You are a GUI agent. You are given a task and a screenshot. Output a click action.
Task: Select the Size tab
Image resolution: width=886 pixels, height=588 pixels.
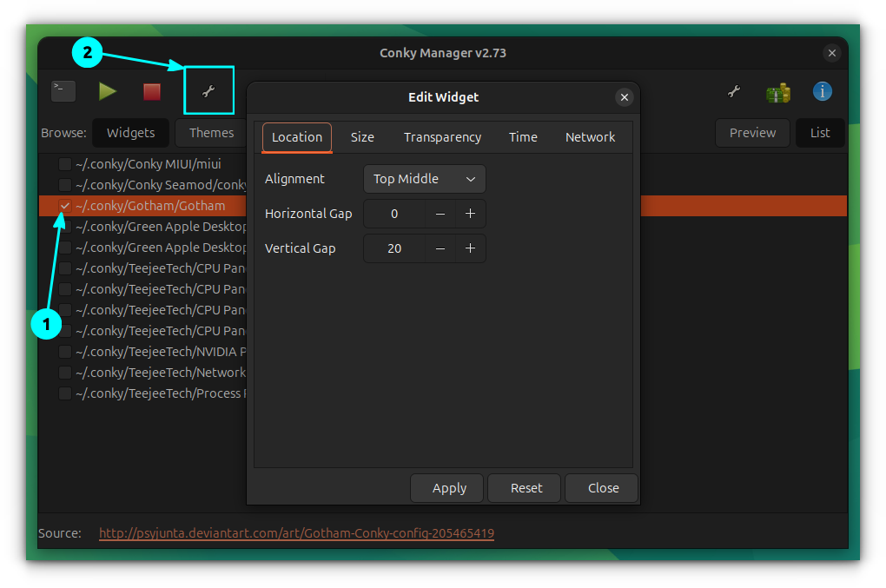pyautogui.click(x=362, y=137)
